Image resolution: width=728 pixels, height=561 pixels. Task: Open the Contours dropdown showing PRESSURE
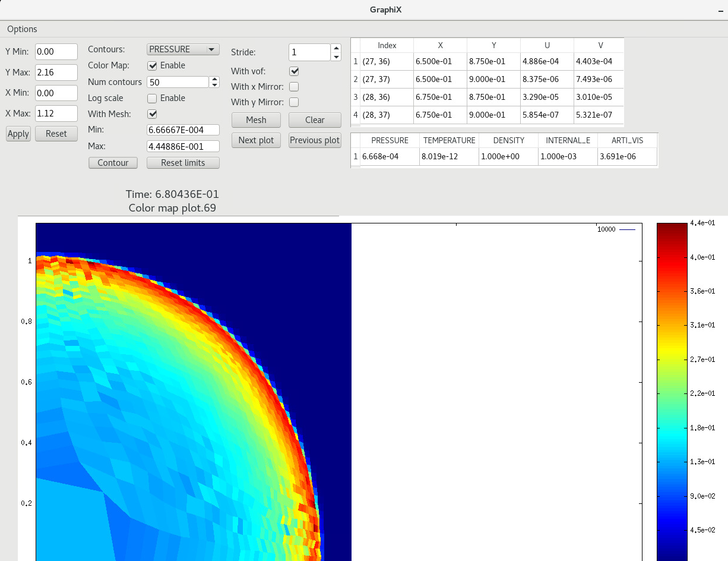pyautogui.click(x=182, y=49)
